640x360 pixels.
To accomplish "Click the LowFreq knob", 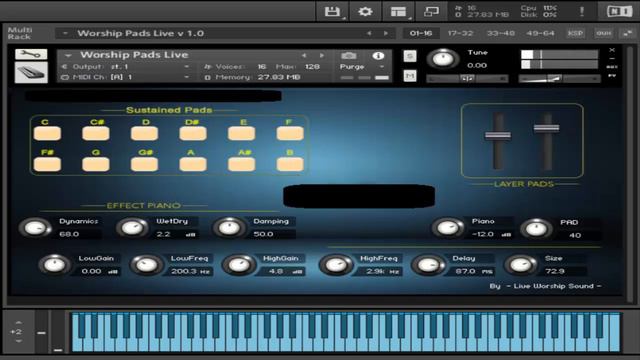I will pyautogui.click(x=146, y=265).
